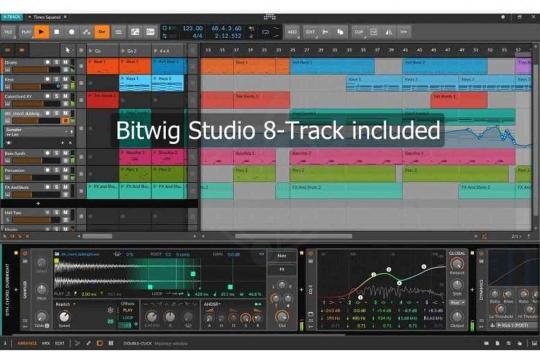The image size is (540, 360).
Task: Select the pointer tool above track headers
Action: coord(68,50)
